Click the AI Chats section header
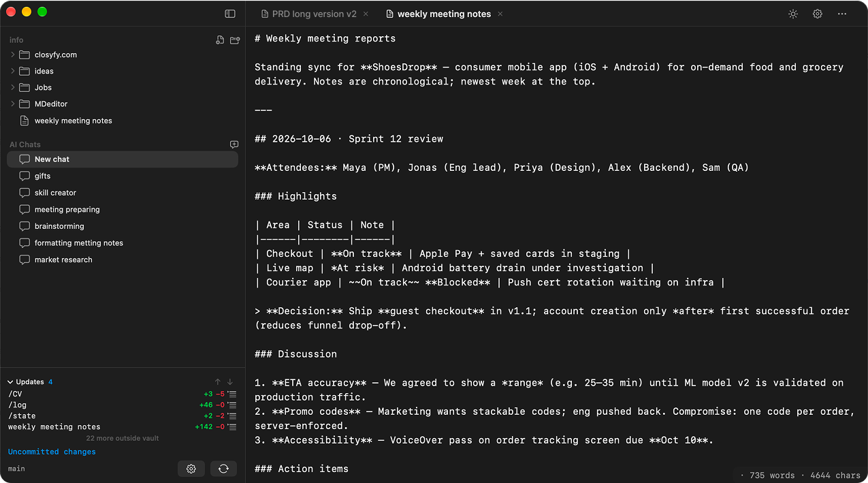Viewport: 868px width, 483px height. point(25,144)
